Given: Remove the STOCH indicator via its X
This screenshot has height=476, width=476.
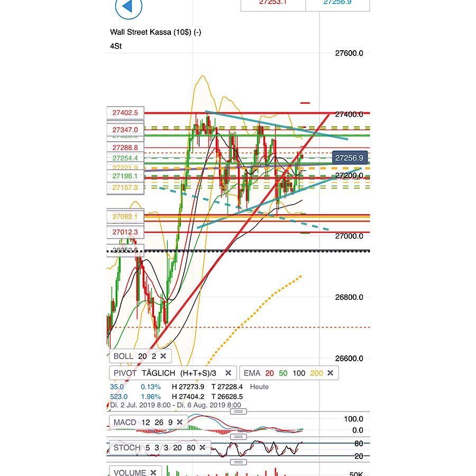Looking at the screenshot, I should point(203,447).
